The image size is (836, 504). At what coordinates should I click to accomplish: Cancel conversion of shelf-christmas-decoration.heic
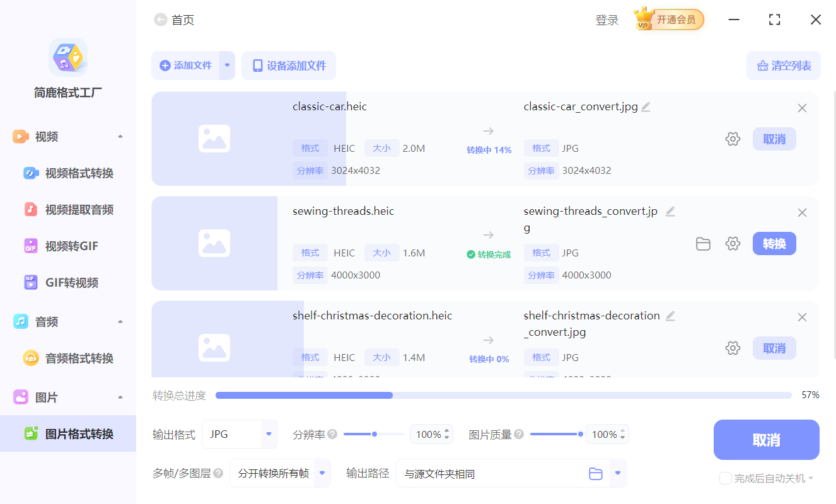(x=774, y=348)
